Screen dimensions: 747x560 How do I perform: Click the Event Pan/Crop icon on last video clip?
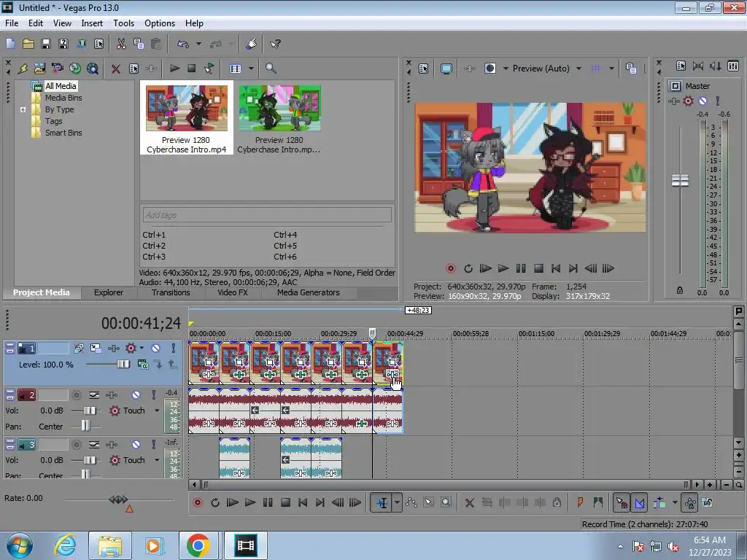coord(392,363)
